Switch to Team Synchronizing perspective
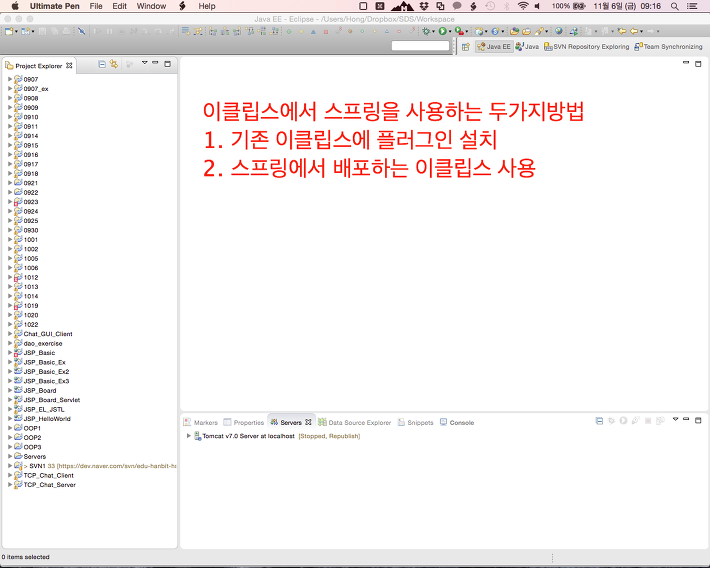Screen dimensions: 710x568 tap(668, 47)
